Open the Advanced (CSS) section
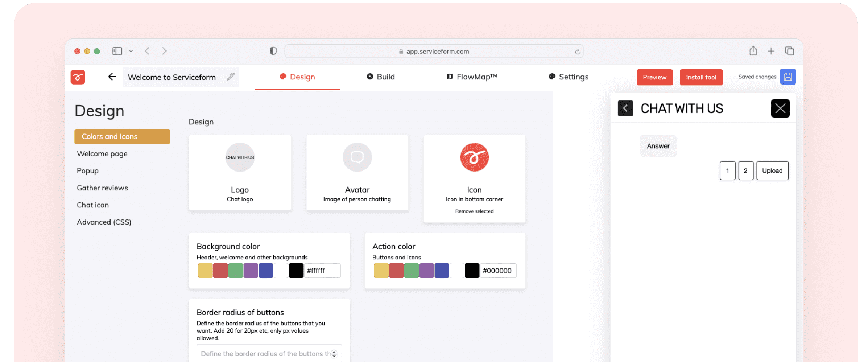Viewport: 868px width, 362px height. point(104,222)
